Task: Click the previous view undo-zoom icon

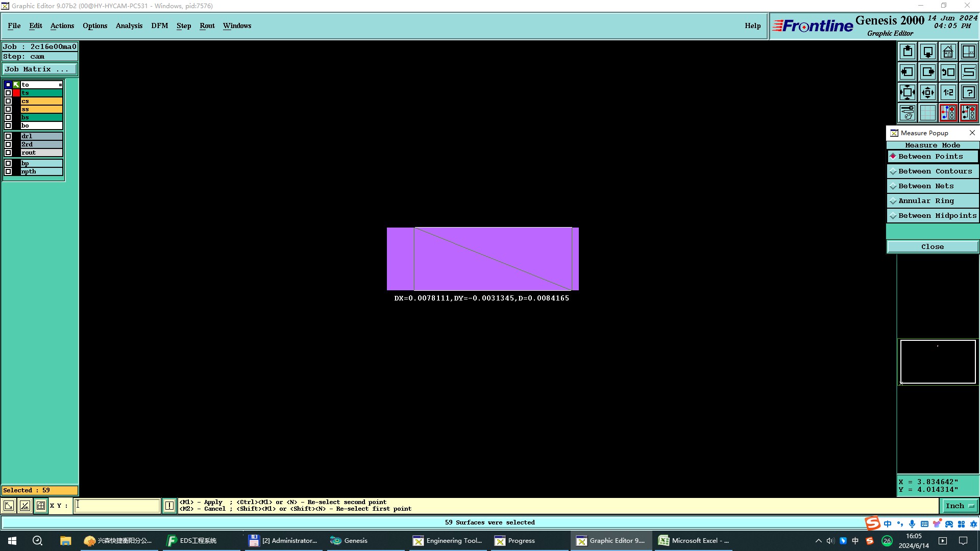Action: click(x=948, y=72)
